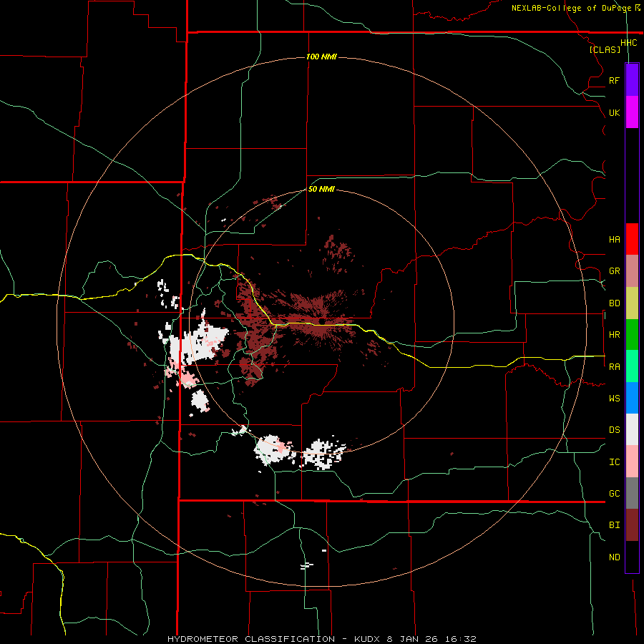
Task: Click the [CLAS] units label
Action: point(605,49)
